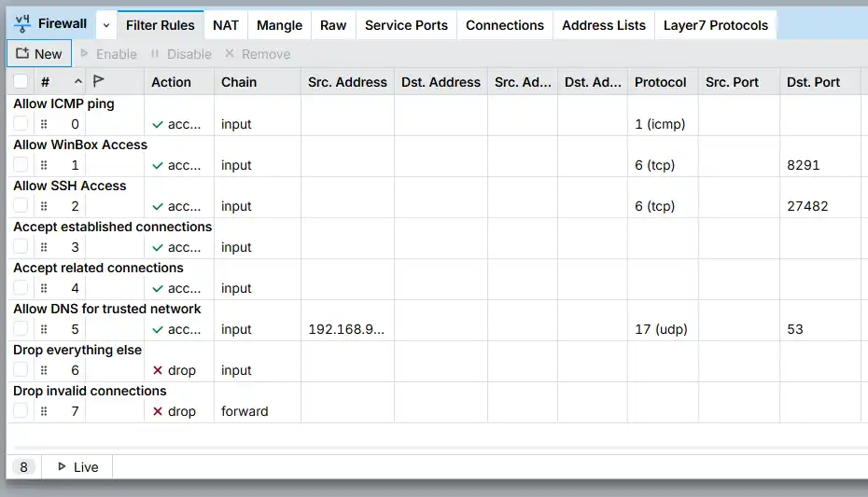Click accept checkmark icon in rule 0
This screenshot has width=868, height=497.
158,124
